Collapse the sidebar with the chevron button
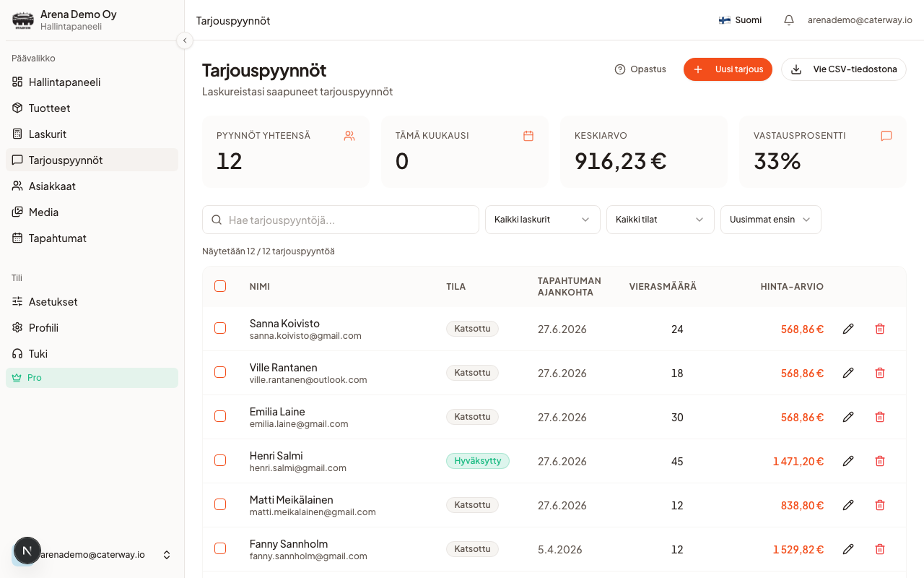This screenshot has width=924, height=578. [x=185, y=40]
